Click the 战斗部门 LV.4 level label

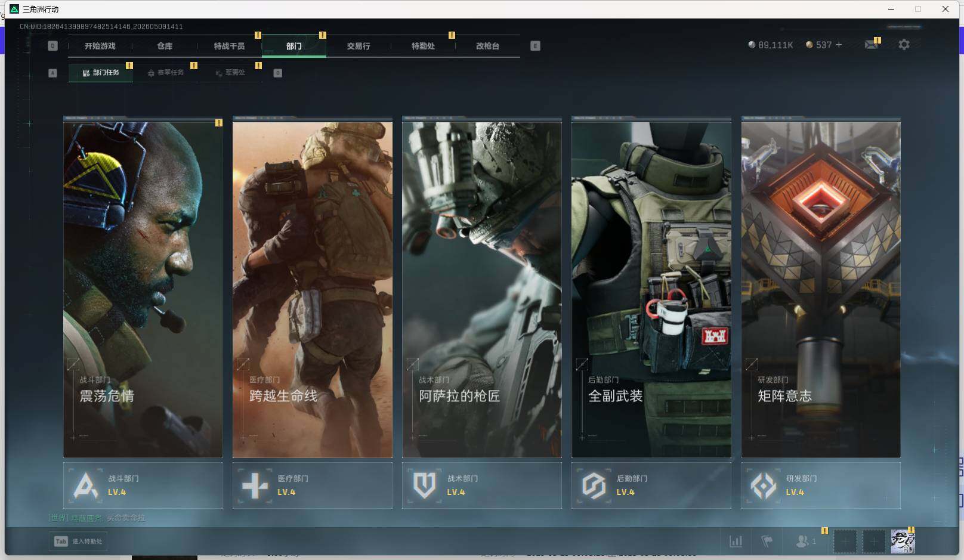click(117, 492)
